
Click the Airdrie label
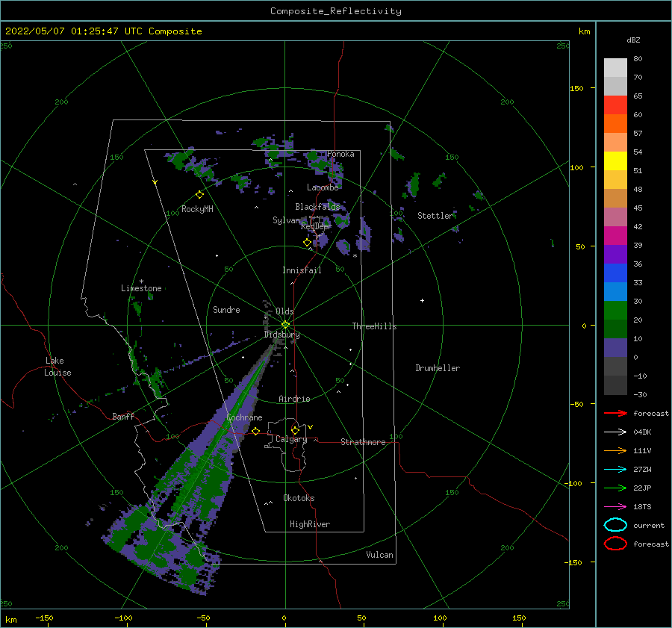[294, 399]
